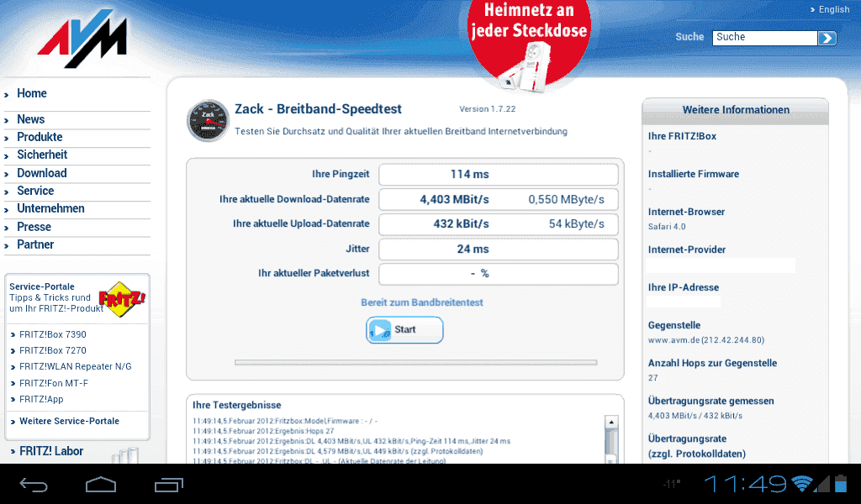861x504 pixels.
Task: Click the 54 kByte/s upload value
Action: 577,223
